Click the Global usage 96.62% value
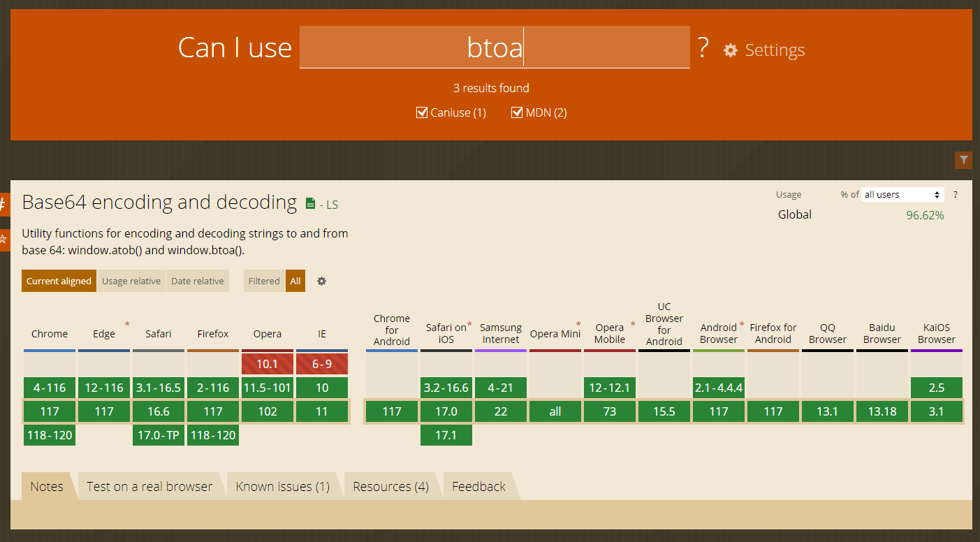 coord(925,215)
